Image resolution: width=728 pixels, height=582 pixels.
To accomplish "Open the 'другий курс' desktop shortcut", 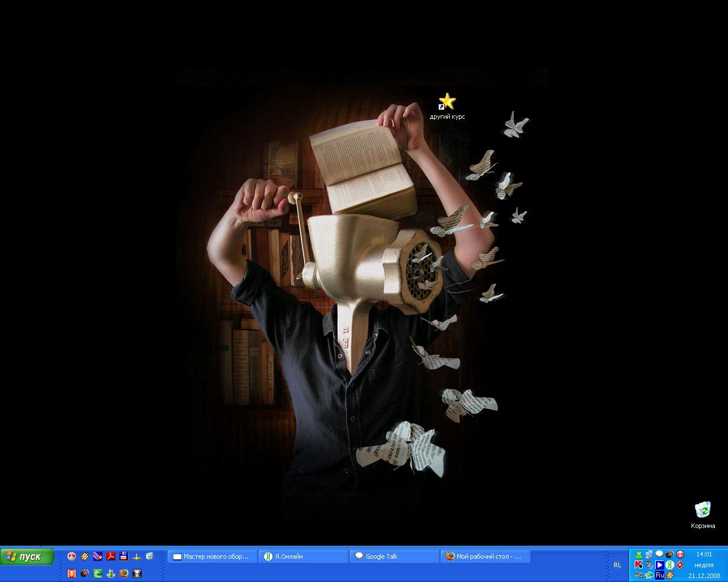I will (447, 102).
